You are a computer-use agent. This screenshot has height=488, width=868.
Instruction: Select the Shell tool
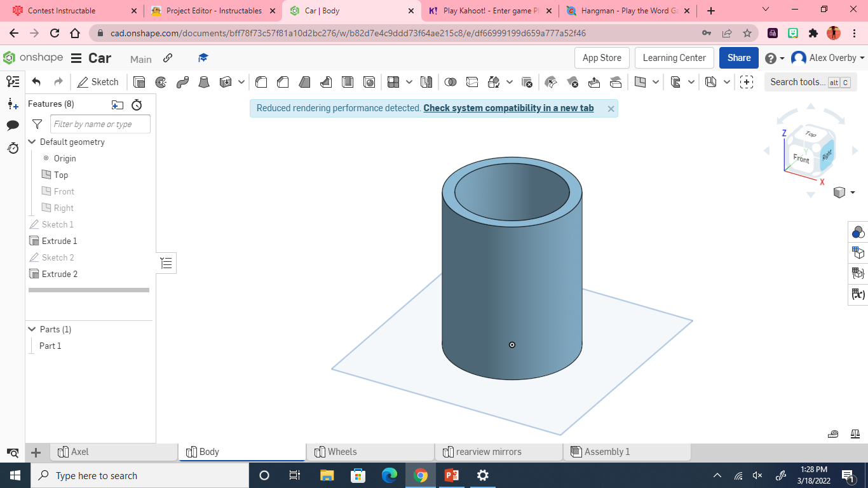347,81
